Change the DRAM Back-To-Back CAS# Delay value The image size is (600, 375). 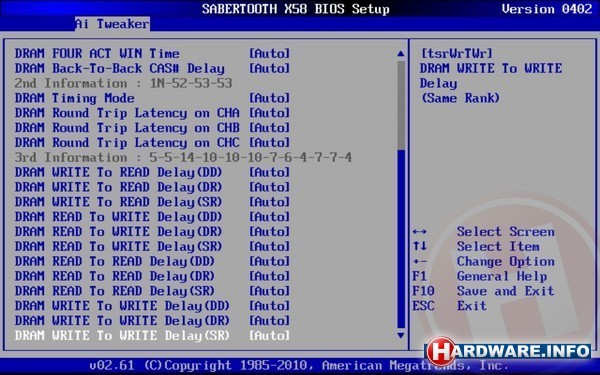tap(269, 68)
